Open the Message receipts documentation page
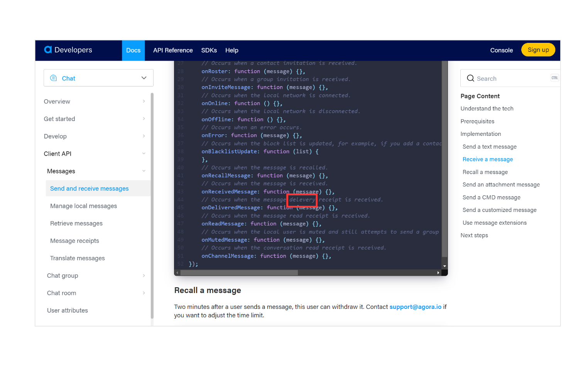The height and width of the screenshot is (366, 588). (74, 241)
